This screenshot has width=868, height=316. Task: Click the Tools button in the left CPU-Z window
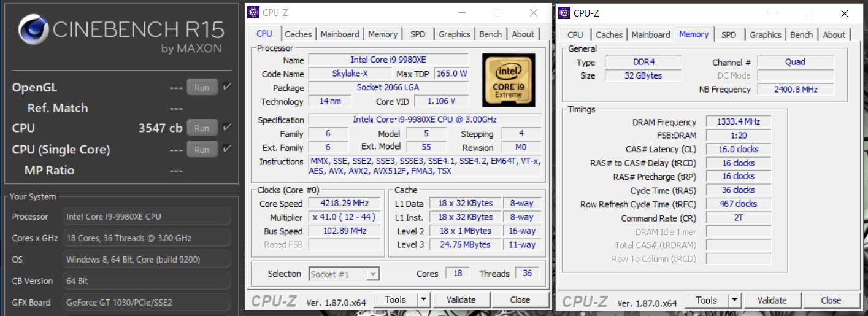click(x=396, y=299)
